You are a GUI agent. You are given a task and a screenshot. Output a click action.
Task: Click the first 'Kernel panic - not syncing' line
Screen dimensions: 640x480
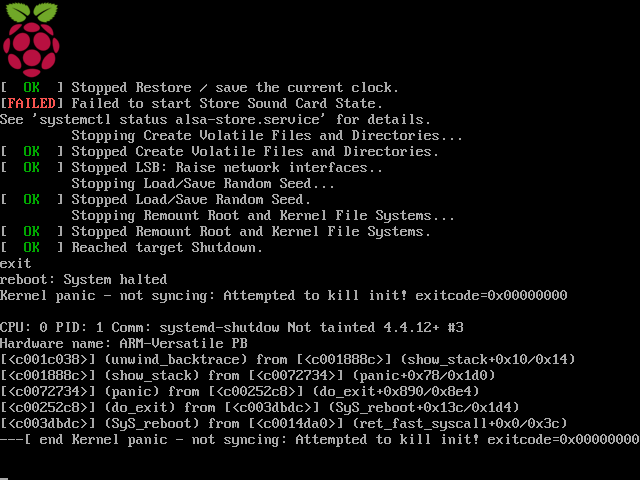284,296
